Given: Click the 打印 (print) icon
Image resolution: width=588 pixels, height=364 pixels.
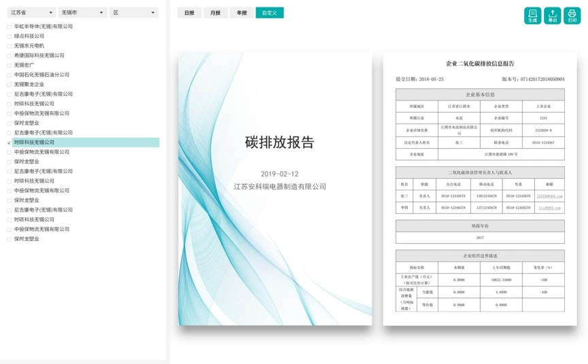Looking at the screenshot, I should [572, 16].
